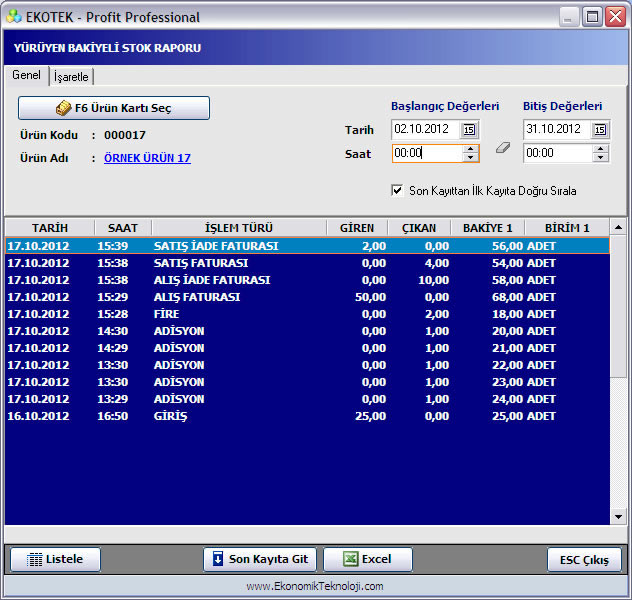Click scrollbar down arrow in table

tap(618, 517)
